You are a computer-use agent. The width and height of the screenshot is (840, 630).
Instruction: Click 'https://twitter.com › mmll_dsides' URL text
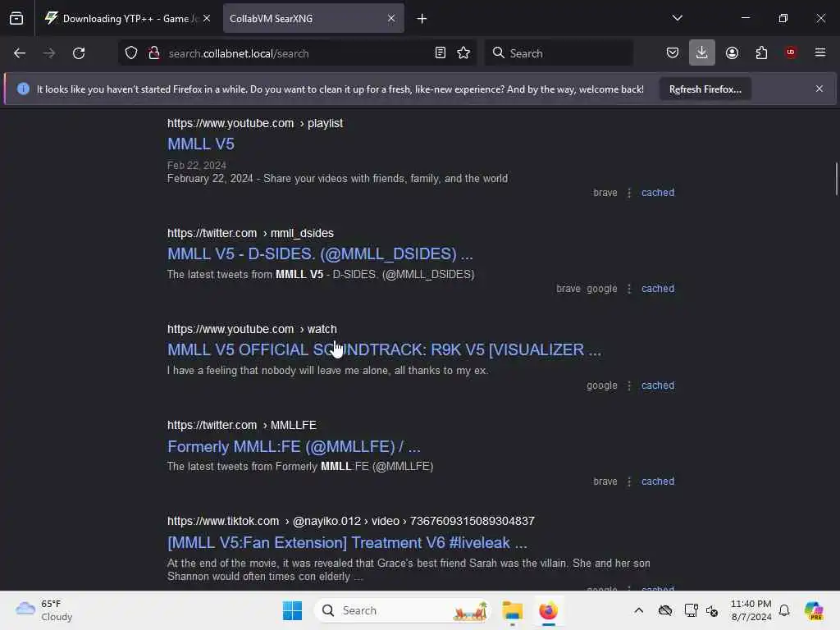(x=250, y=234)
